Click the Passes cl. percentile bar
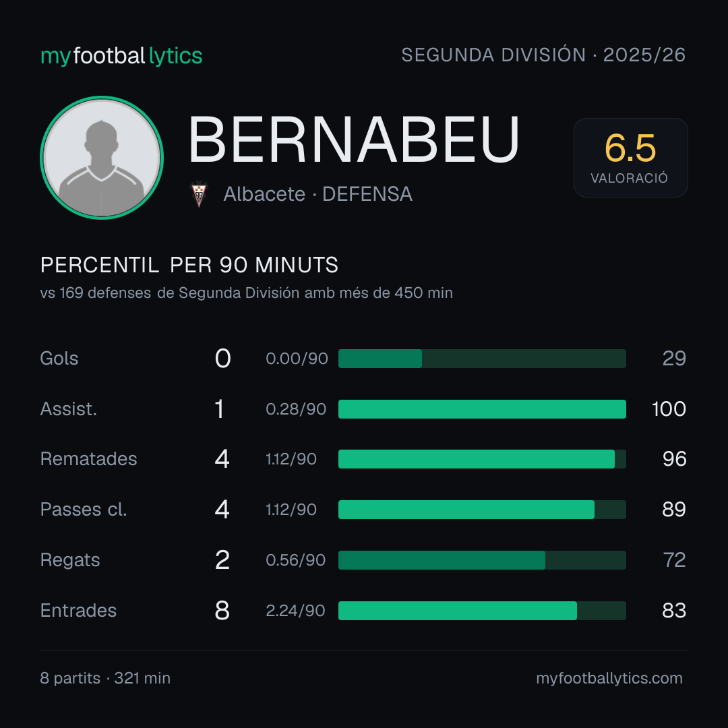 click(x=482, y=510)
